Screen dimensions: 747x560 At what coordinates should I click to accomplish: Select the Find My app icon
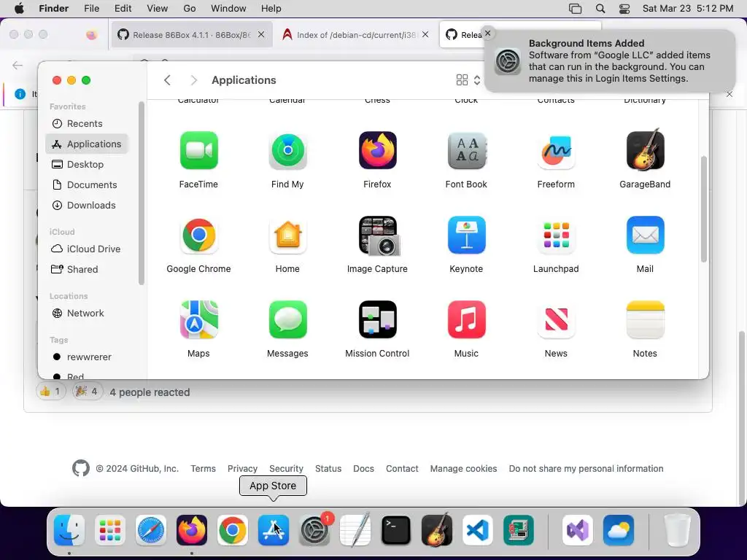click(x=287, y=150)
